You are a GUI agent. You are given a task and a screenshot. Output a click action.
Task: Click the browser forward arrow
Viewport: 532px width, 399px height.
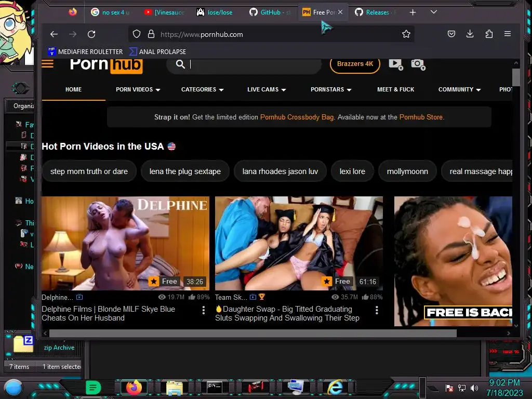tap(73, 34)
